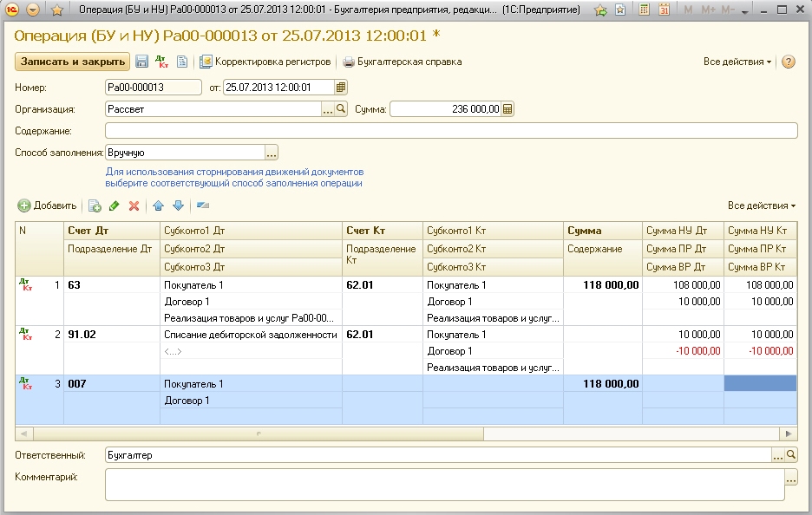Viewport: 812px width, 515px height.
Task: Click horizontal scrollbar left arrow
Action: click(x=23, y=434)
